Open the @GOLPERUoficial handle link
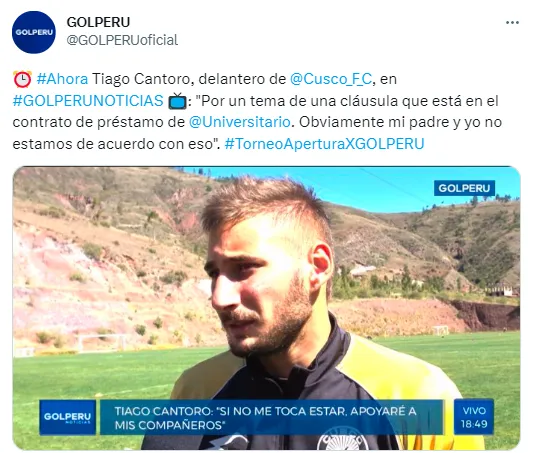536x453 pixels. pos(122,40)
